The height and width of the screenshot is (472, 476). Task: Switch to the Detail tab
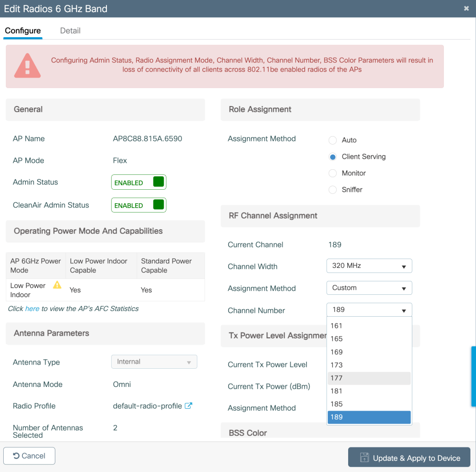click(70, 31)
